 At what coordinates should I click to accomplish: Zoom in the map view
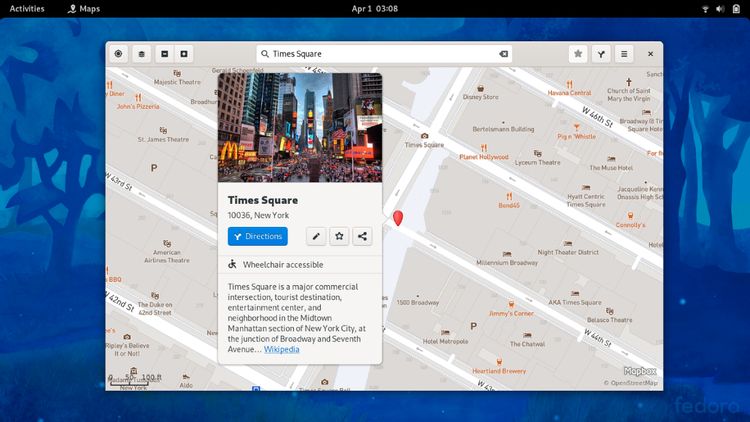pos(184,54)
